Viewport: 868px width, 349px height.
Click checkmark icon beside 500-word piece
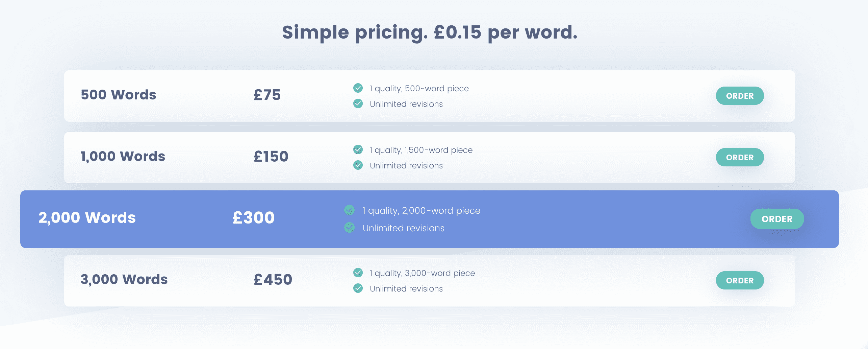[x=358, y=88]
